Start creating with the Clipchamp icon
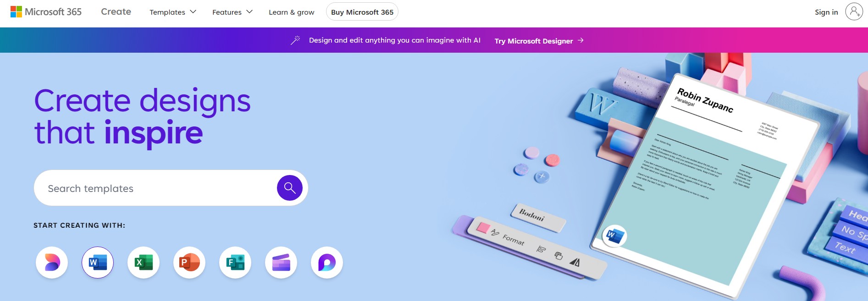The width and height of the screenshot is (868, 301). [281, 263]
